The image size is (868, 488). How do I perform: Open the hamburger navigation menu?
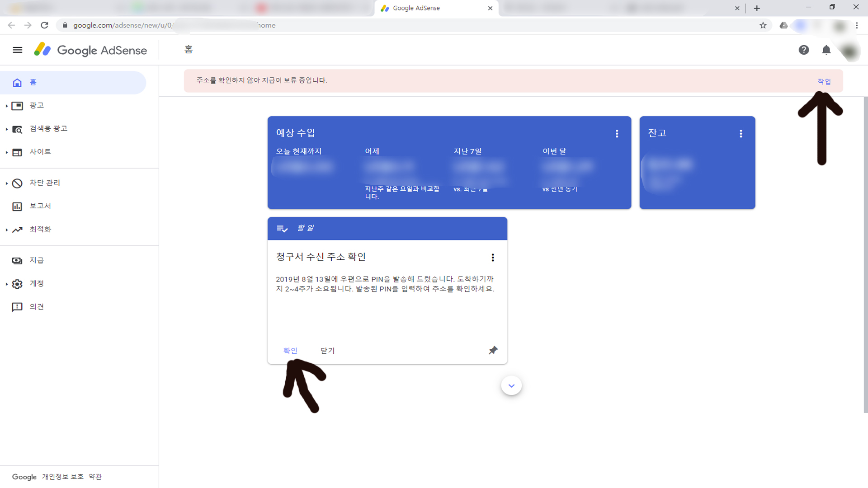(x=17, y=50)
